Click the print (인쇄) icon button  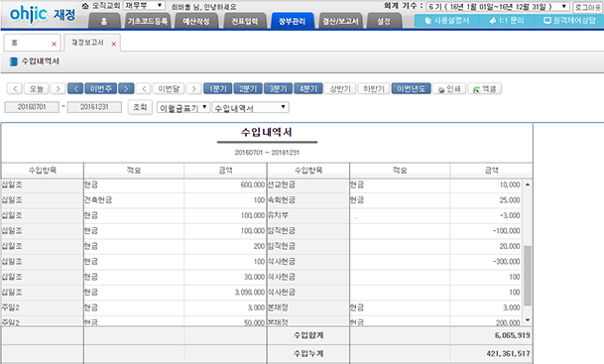pyautogui.click(x=449, y=89)
